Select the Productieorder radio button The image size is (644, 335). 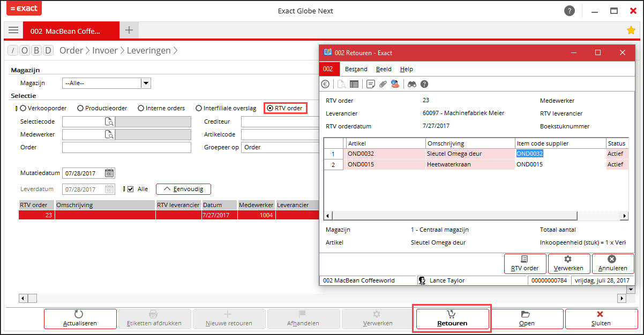pyautogui.click(x=80, y=108)
